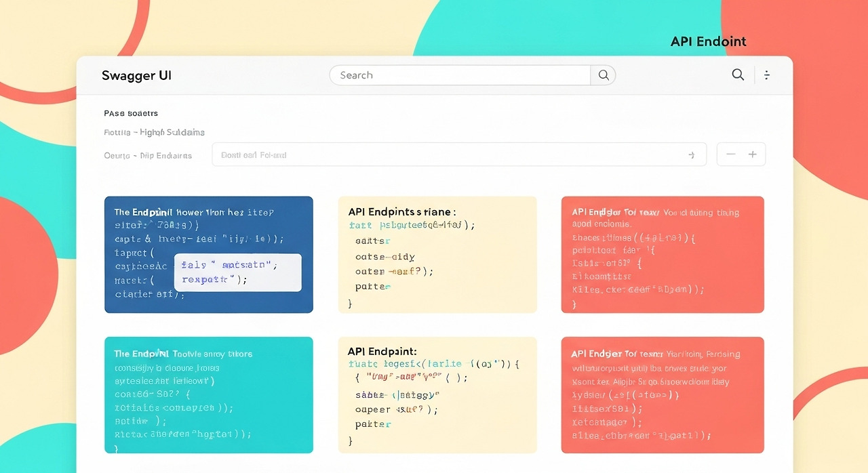Screen dimensions: 868x473
Task: Select the "Pase soaetrs" heading
Action: (x=131, y=113)
